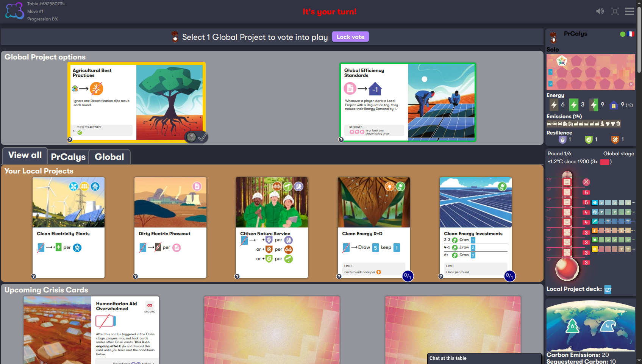Screen dimensions: 642x364
Task: Click PrCalys hourglass avatar
Action: [553, 37]
